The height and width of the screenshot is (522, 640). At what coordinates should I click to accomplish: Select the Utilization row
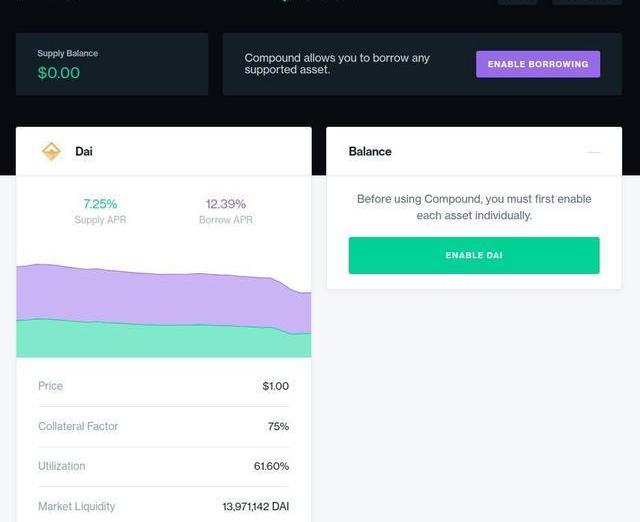163,466
